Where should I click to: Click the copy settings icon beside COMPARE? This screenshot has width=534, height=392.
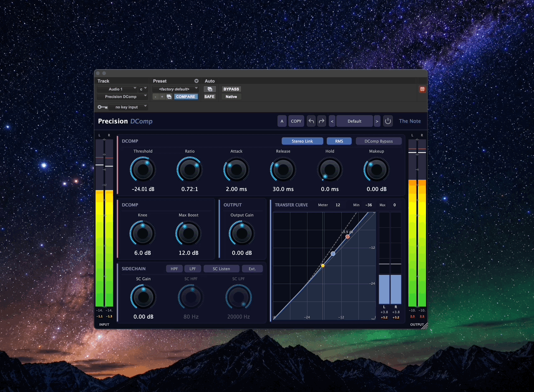coord(169,97)
